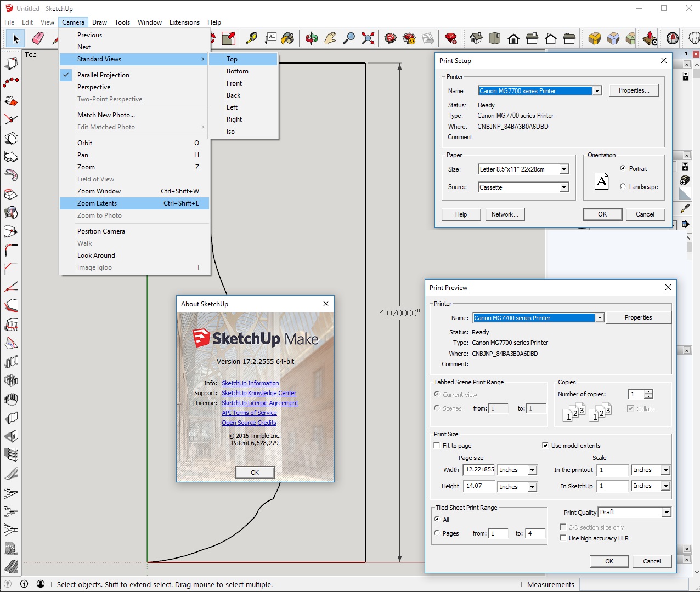Activate the Tape Measure tool
700x592 pixels.
point(251,38)
